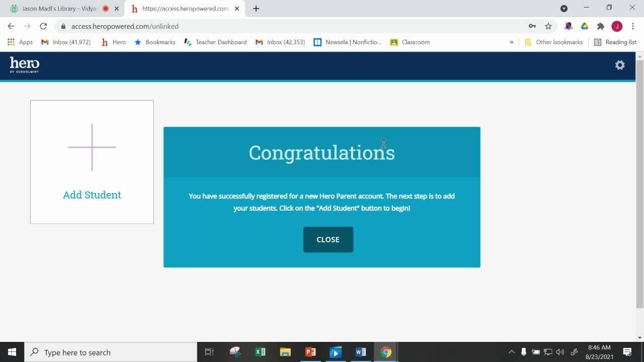The image size is (644, 362).
Task: Click the address bar URL field
Action: coord(292,26)
